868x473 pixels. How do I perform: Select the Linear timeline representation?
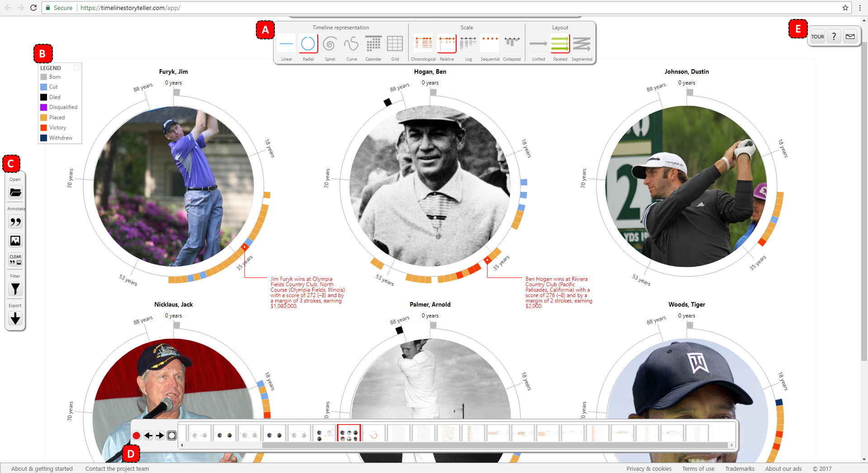tap(286, 44)
